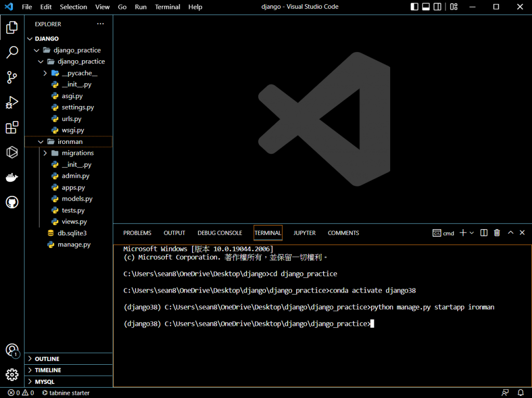Create a new terminal with plus icon
This screenshot has height=398, width=532.
tap(463, 233)
